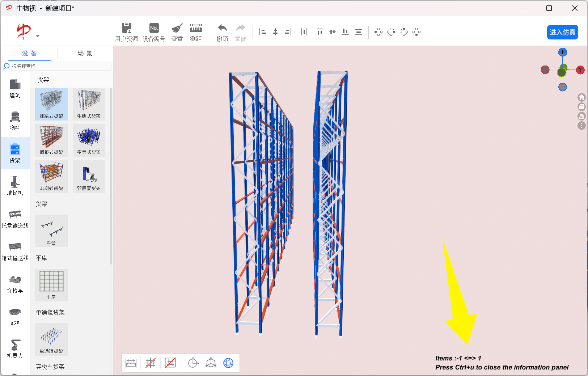Choose the 单通道货架 thumbnail
Screen dimensions: 588x376
coord(51,339)
